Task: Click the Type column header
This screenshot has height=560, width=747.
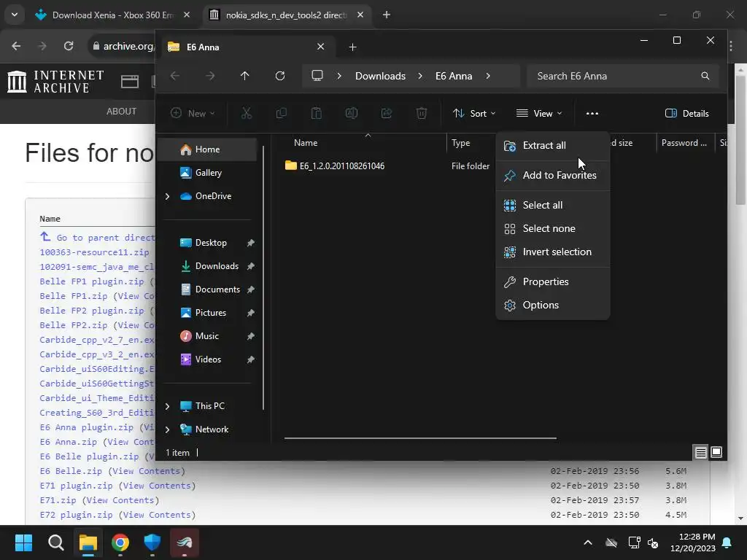Action: [x=461, y=143]
